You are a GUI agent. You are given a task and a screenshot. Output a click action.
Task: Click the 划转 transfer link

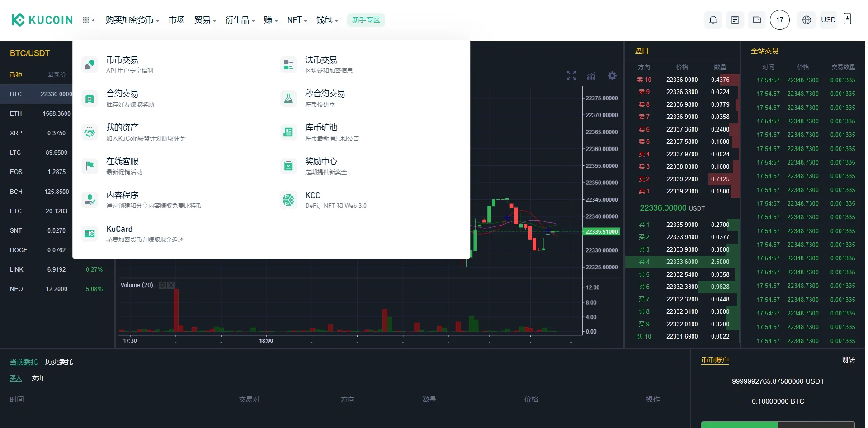pyautogui.click(x=848, y=360)
